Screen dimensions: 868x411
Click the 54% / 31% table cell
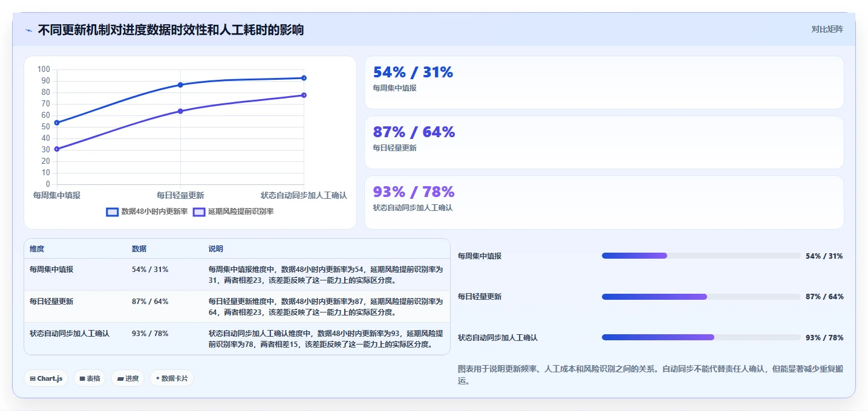pyautogui.click(x=150, y=270)
